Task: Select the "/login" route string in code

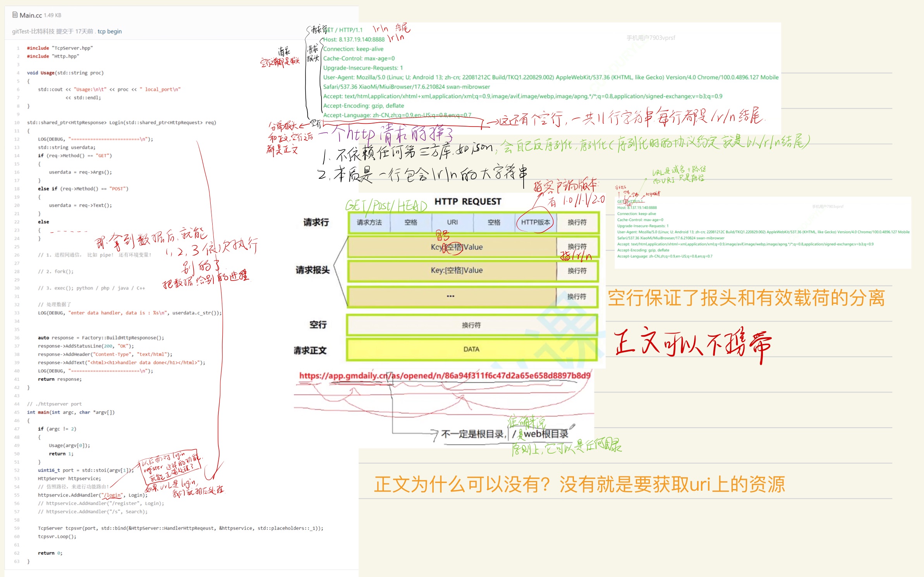Action: [112, 495]
